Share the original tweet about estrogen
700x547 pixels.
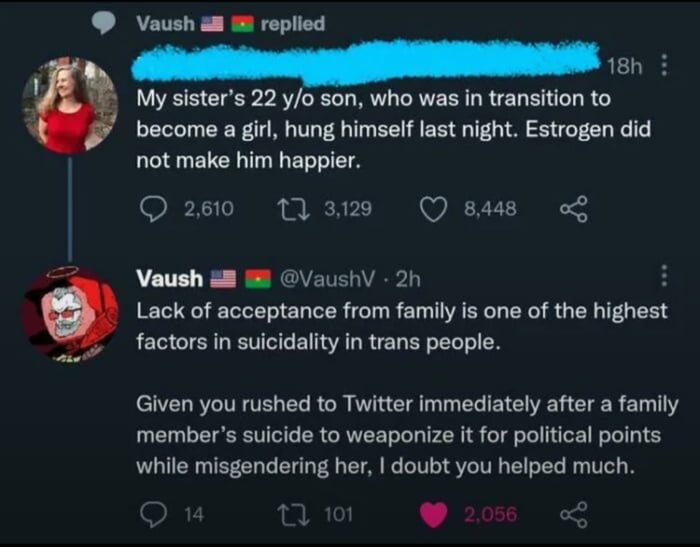[x=571, y=208]
